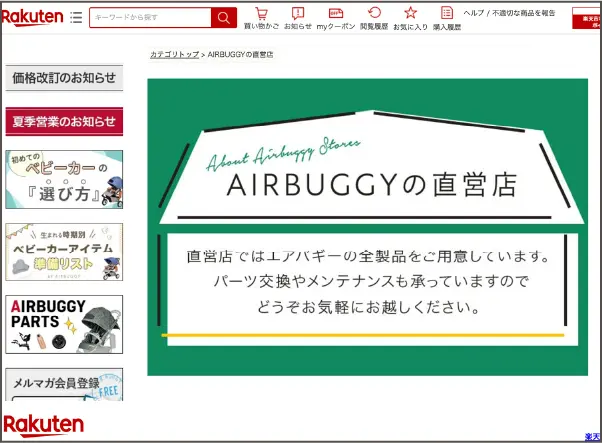602x443 pixels.
Task: Click the red banner at top right
Action: [x=587, y=18]
